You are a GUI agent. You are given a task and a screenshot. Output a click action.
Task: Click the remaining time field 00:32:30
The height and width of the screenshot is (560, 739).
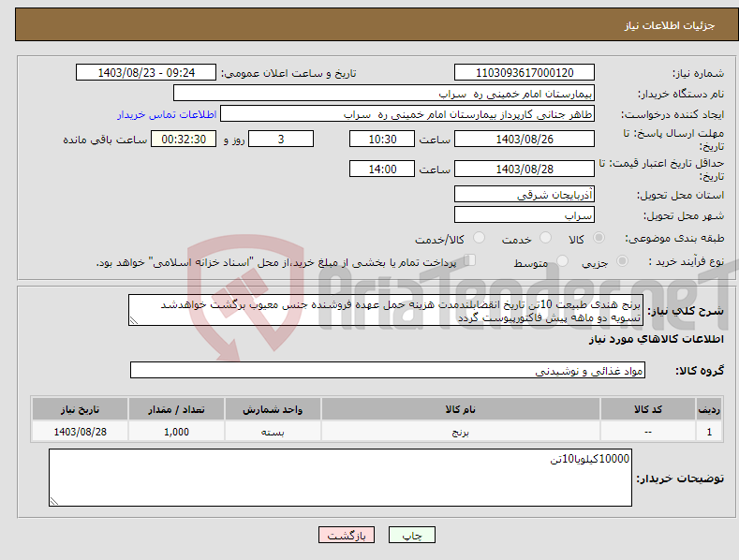(x=184, y=139)
